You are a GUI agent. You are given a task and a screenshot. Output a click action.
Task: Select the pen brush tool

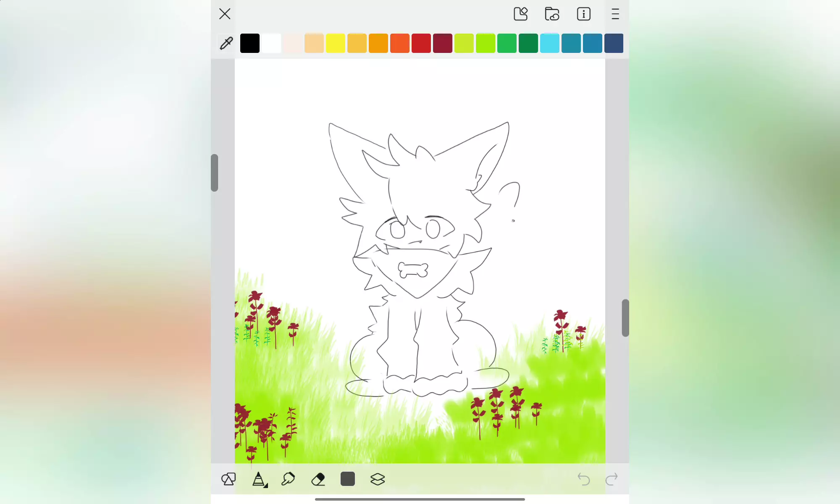259,479
